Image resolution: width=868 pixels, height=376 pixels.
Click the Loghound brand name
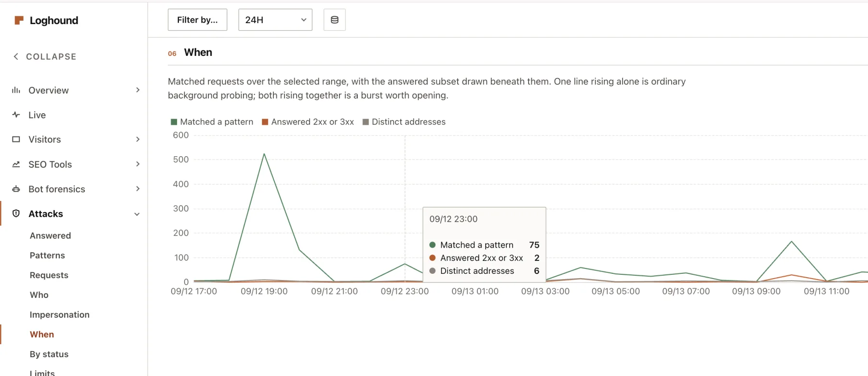(54, 20)
